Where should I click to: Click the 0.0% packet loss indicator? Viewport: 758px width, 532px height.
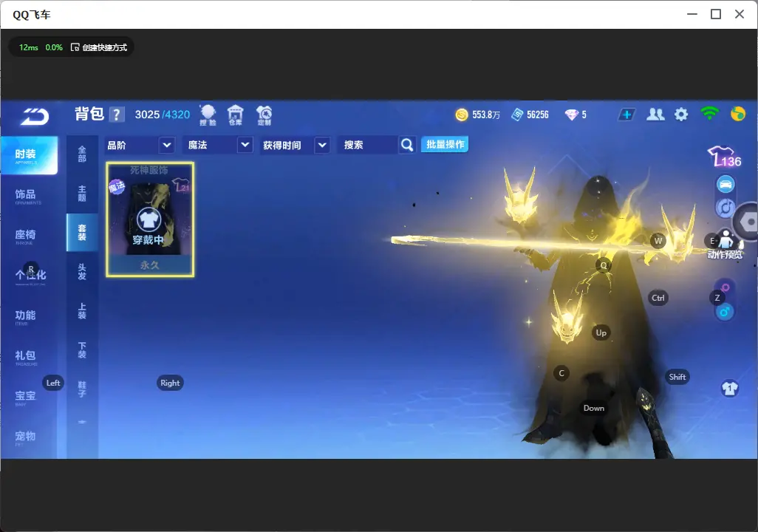click(54, 47)
